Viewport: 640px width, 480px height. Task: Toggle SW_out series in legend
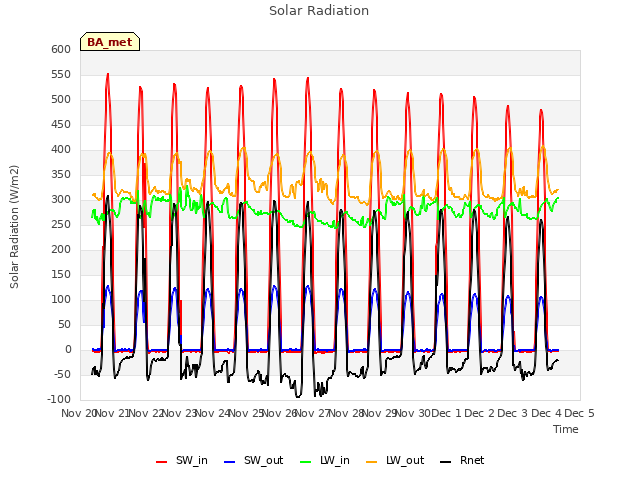click(253, 460)
